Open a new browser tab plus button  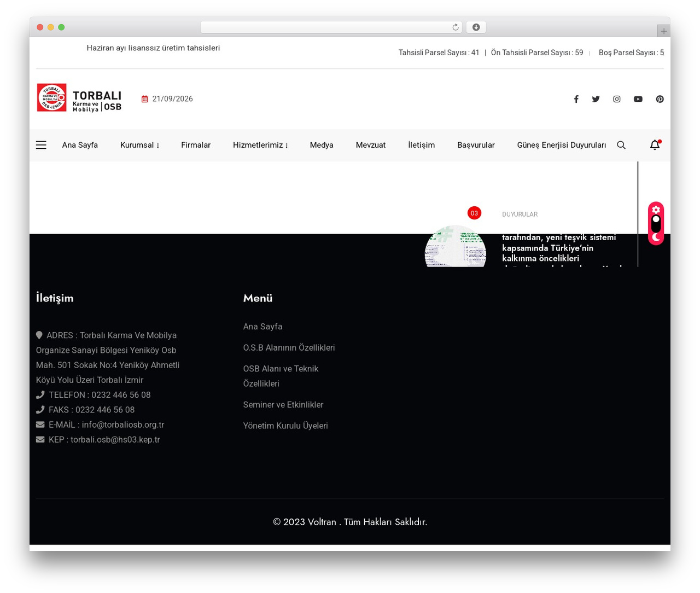point(663,31)
